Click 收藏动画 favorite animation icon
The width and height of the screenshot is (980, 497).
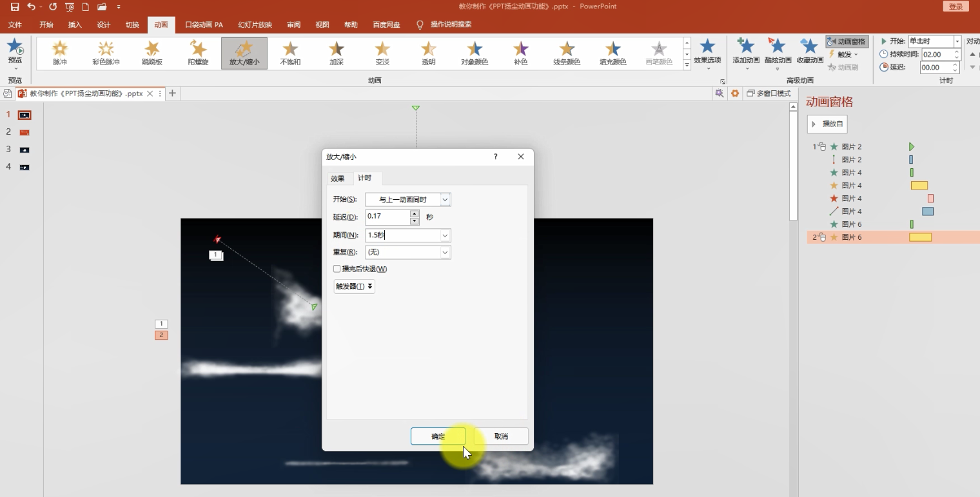(809, 46)
